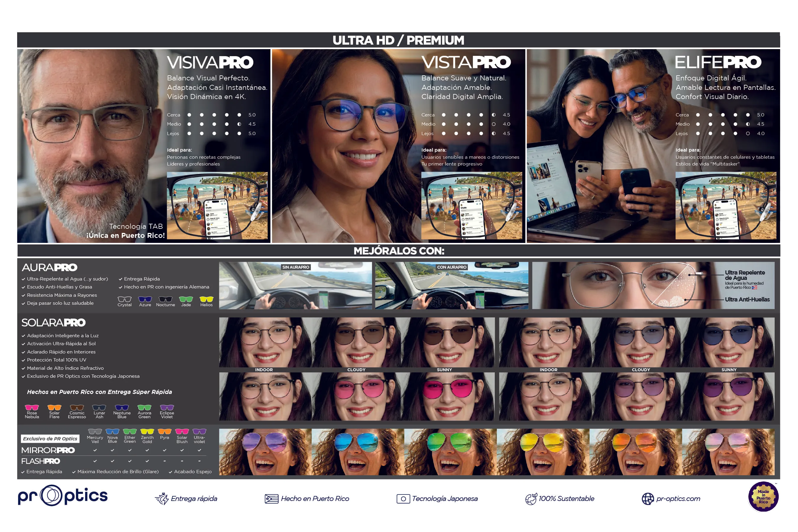Click the ELIFEPRO title
The height and width of the screenshot is (532, 798).
[x=718, y=62]
